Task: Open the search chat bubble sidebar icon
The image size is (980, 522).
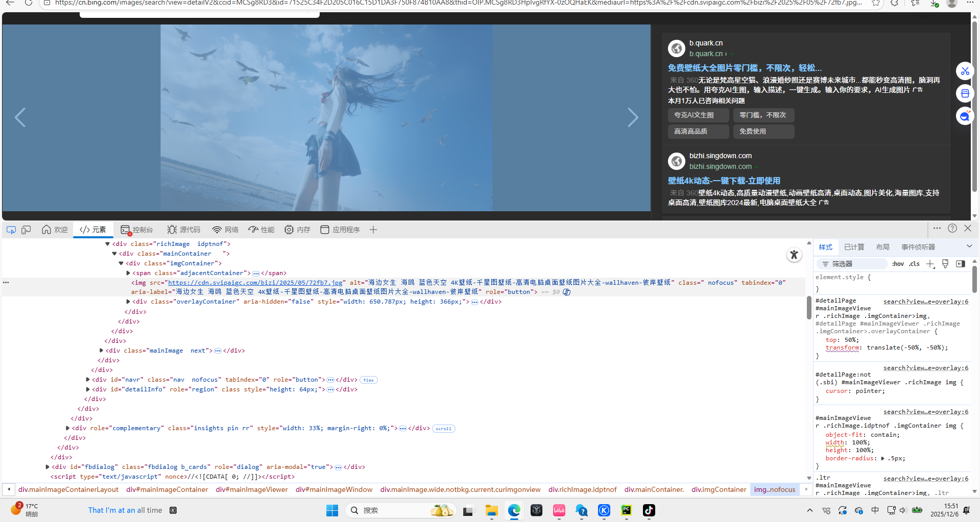Action: [965, 116]
